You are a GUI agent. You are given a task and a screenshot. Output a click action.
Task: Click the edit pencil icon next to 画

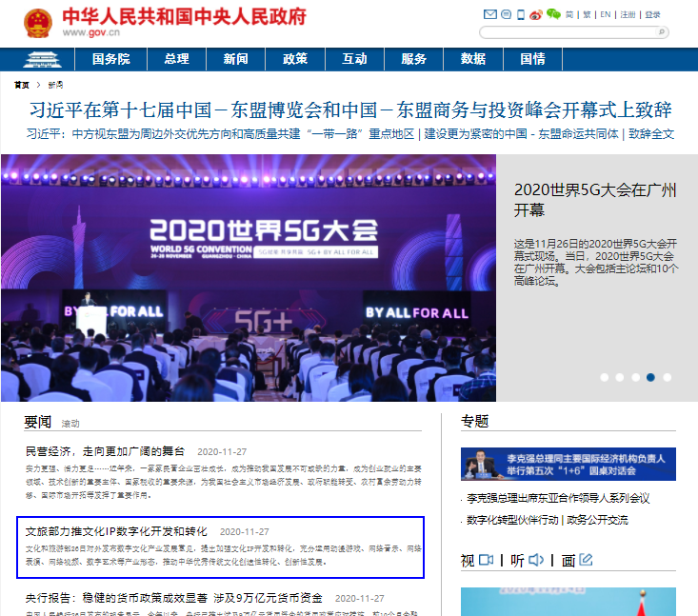click(586, 560)
